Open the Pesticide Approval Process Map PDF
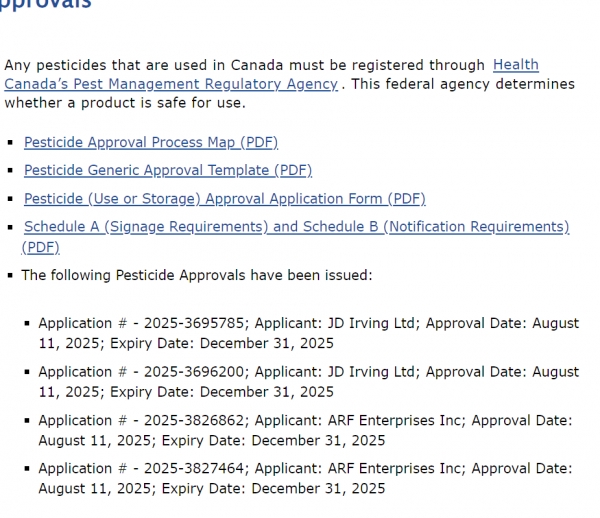This screenshot has width=600, height=518. click(x=151, y=143)
